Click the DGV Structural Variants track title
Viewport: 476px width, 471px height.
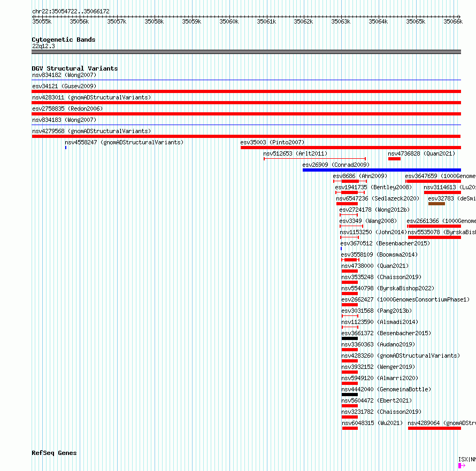(x=75, y=68)
